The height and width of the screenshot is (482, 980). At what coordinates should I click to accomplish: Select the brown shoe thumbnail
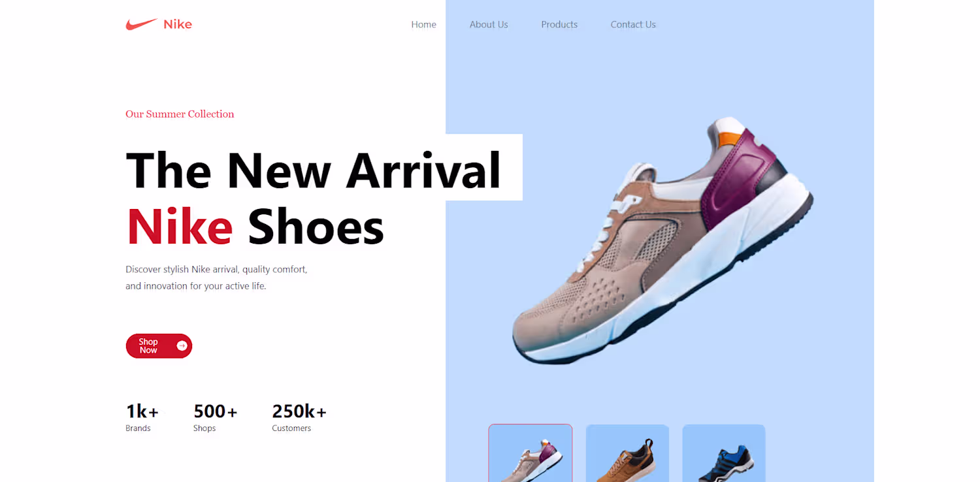(x=627, y=453)
